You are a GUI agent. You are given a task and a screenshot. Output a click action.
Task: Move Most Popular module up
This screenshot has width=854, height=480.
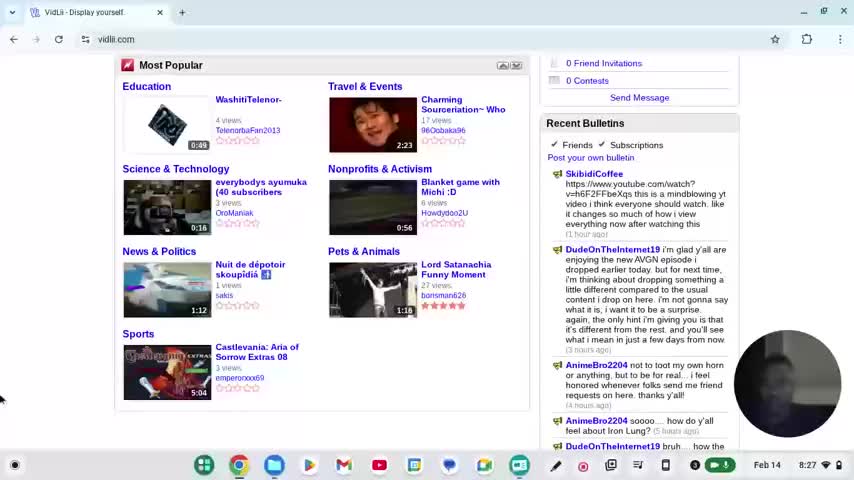503,65
